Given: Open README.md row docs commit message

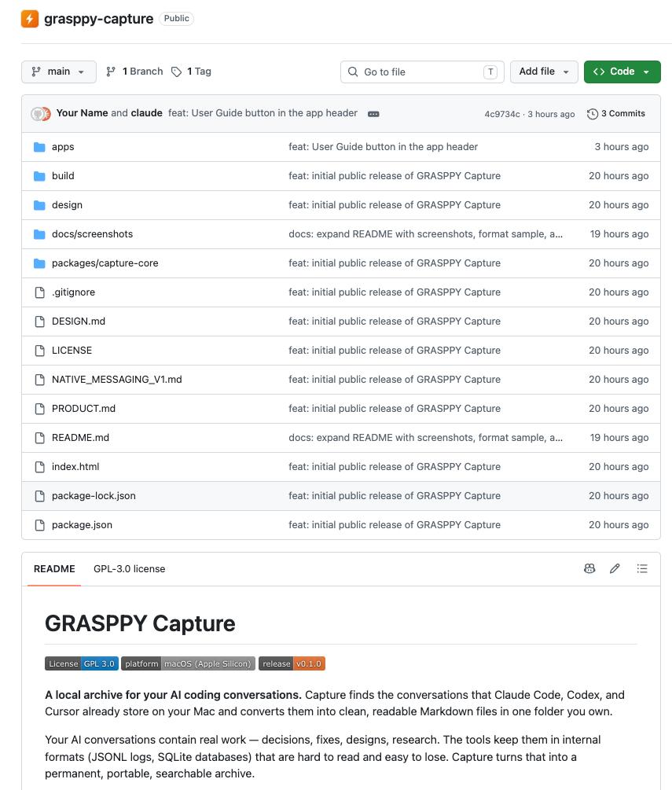Looking at the screenshot, I should click(x=426, y=438).
